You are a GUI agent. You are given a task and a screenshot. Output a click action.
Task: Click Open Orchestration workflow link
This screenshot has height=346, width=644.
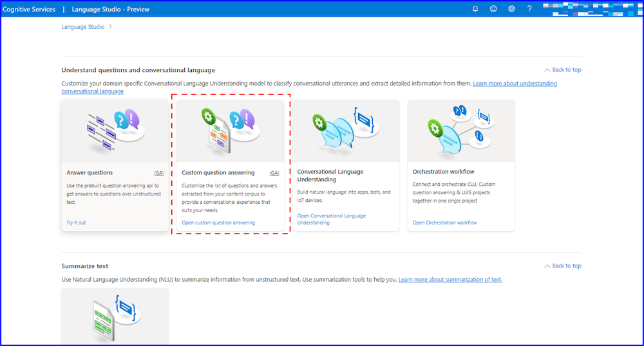tap(445, 223)
